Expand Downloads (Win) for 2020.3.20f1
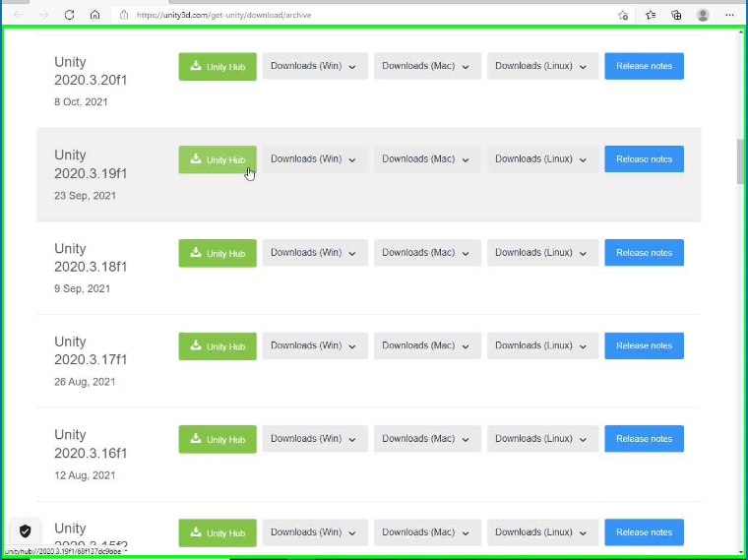Screen dimensions: 748x560 click(315, 66)
